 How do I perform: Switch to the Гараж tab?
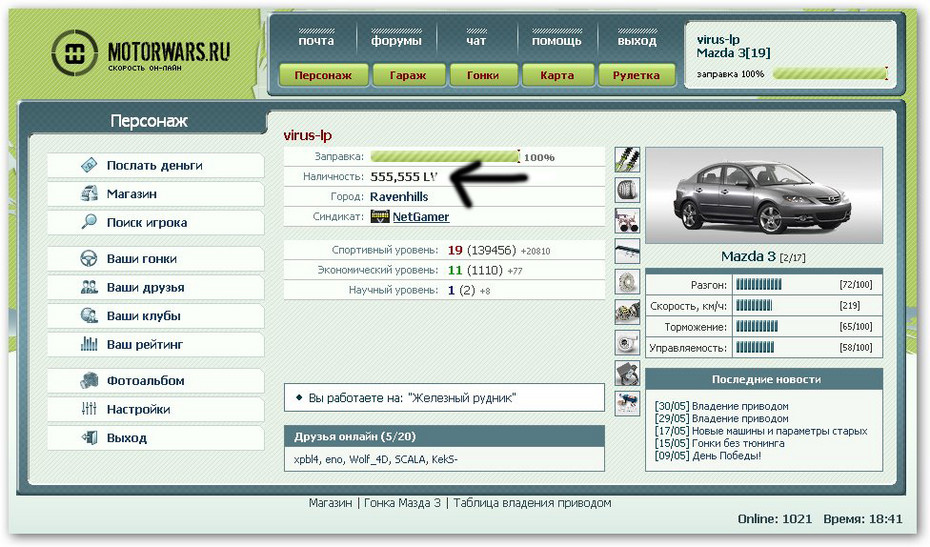click(408, 75)
